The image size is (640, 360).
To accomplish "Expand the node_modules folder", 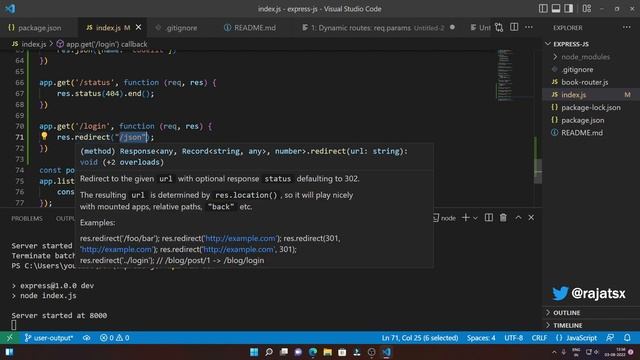I will coord(591,57).
